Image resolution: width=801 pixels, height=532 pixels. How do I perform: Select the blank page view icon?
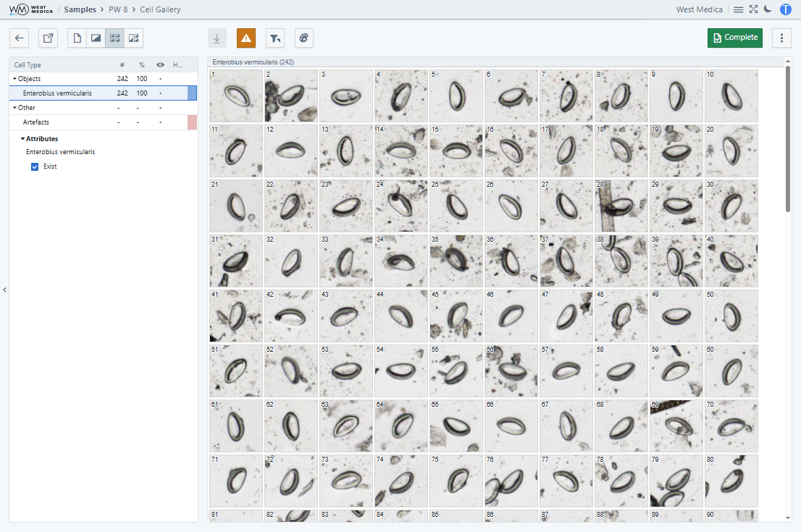(77, 38)
